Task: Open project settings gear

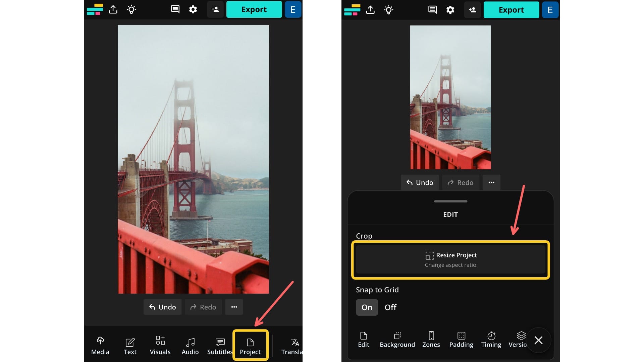Action: 193,9
